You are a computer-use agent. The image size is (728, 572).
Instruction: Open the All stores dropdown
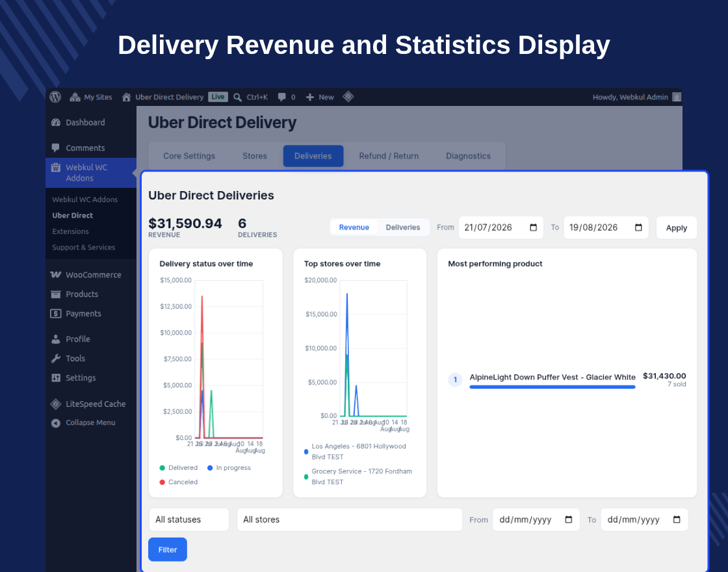(x=350, y=519)
